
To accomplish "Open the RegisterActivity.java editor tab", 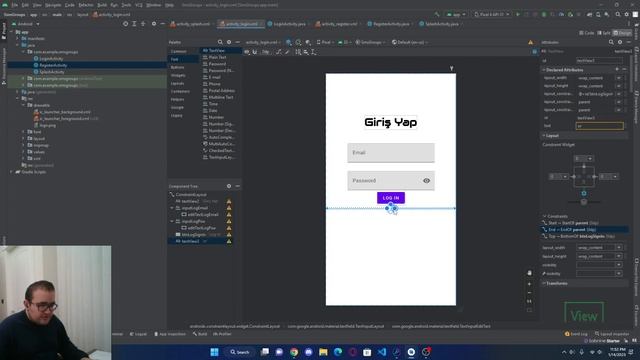I will (x=389, y=24).
